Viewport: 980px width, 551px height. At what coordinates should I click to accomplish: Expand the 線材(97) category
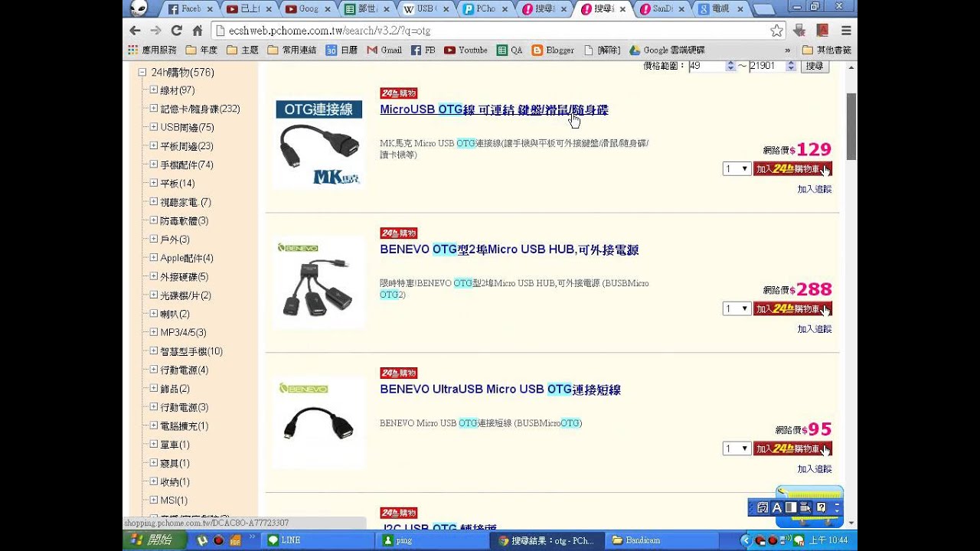[x=154, y=90]
